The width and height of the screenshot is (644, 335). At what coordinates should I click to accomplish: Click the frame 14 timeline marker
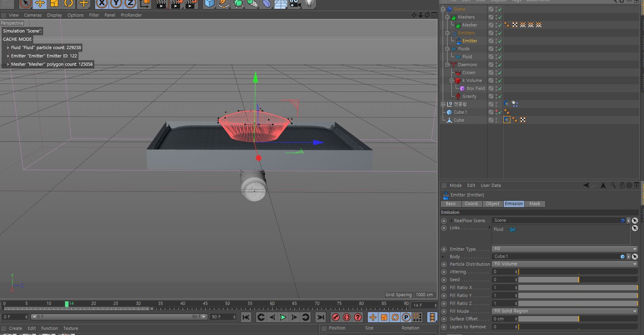[67, 304]
